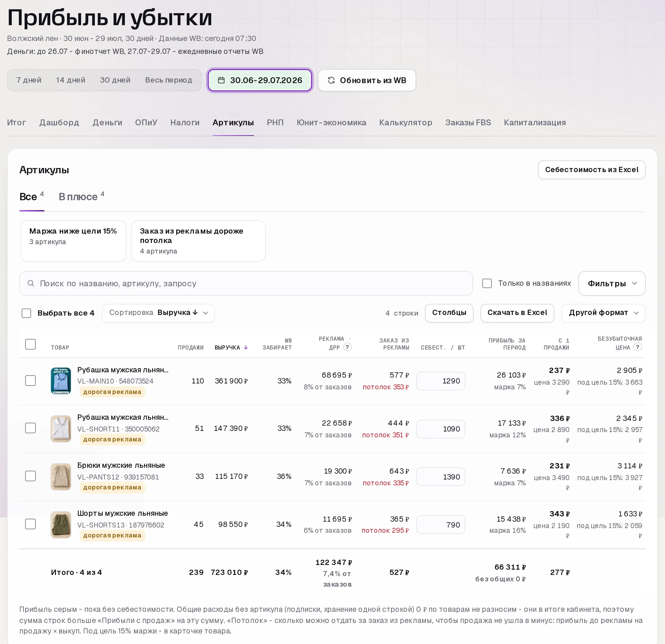This screenshot has height=644, width=665.
Task: Expand the Фильтры dropdown
Action: coord(612,283)
